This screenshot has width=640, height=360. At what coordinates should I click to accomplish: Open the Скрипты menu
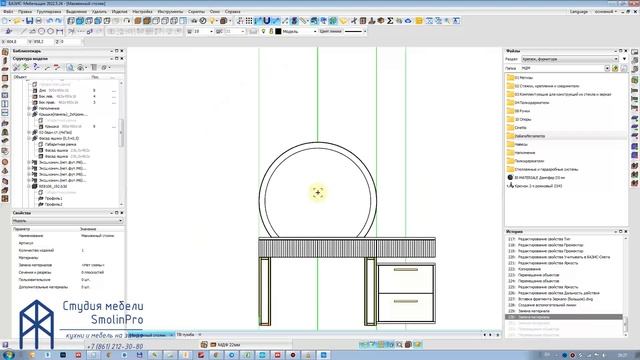(x=196, y=11)
